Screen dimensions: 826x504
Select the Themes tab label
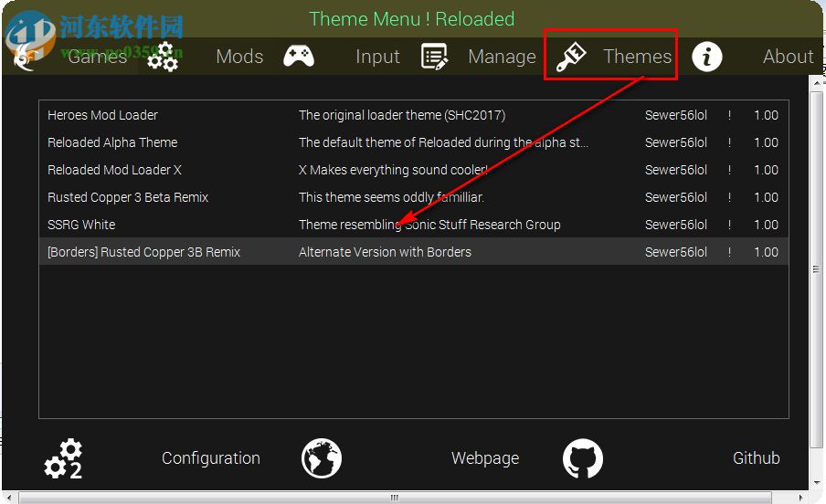tap(637, 57)
